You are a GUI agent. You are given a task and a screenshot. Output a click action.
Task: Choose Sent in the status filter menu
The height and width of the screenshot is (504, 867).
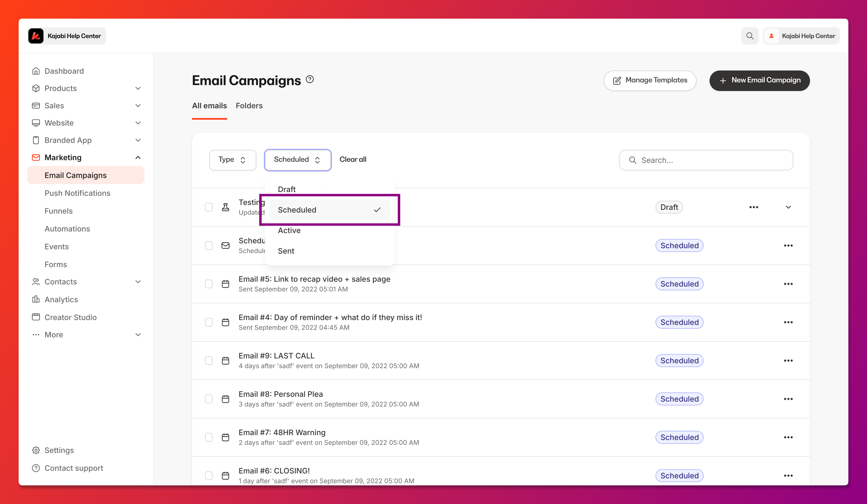click(330, 251)
